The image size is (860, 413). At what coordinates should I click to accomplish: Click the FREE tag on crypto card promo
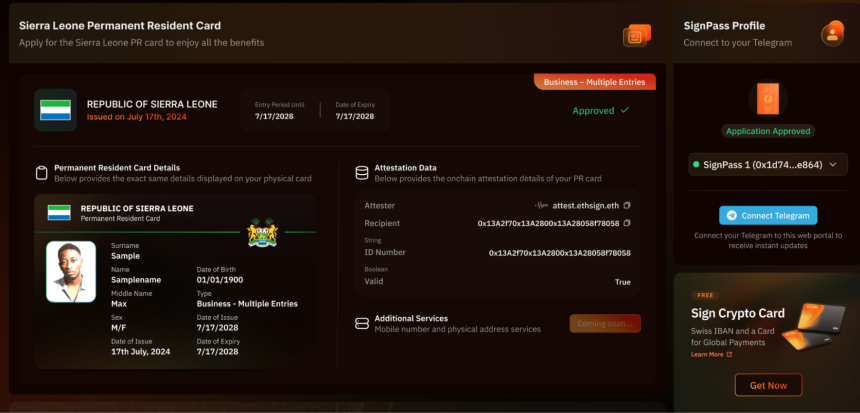pyautogui.click(x=705, y=295)
